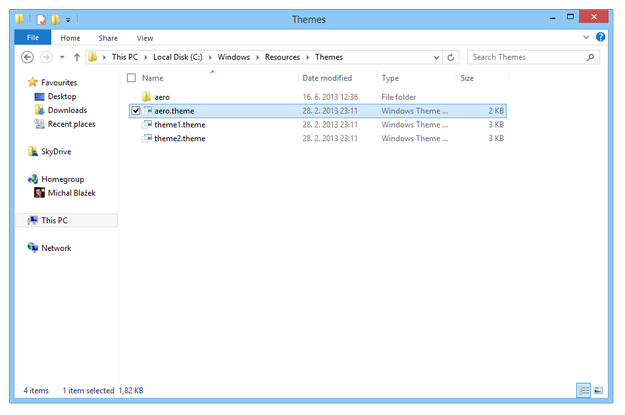Viewport: 625px width, 415px height.
Task: Expand breadcrumb arrow after Local Disk (C:)
Action: (x=210, y=57)
